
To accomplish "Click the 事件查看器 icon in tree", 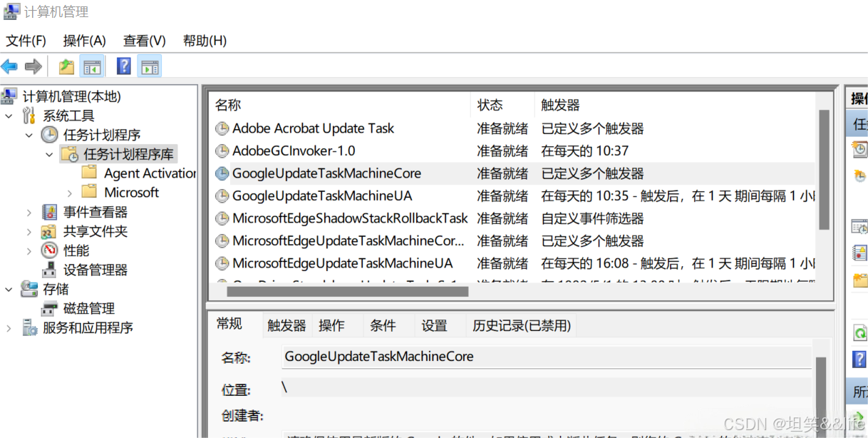I will click(x=49, y=212).
